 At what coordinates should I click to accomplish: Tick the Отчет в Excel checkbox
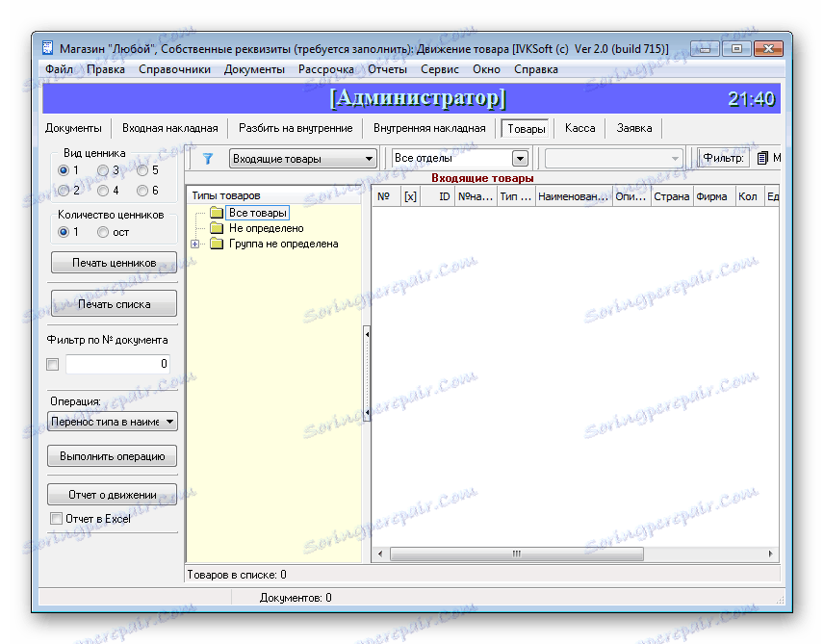click(56, 518)
